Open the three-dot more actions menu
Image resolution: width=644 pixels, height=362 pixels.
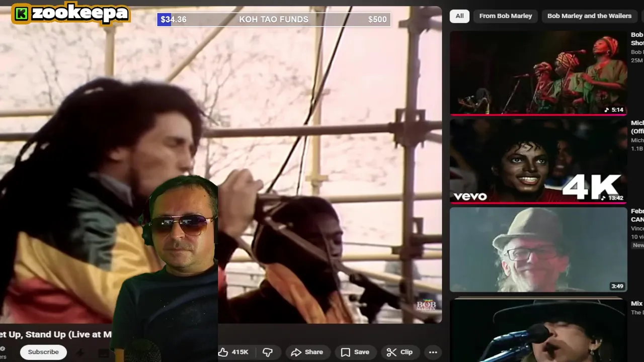[433, 352]
